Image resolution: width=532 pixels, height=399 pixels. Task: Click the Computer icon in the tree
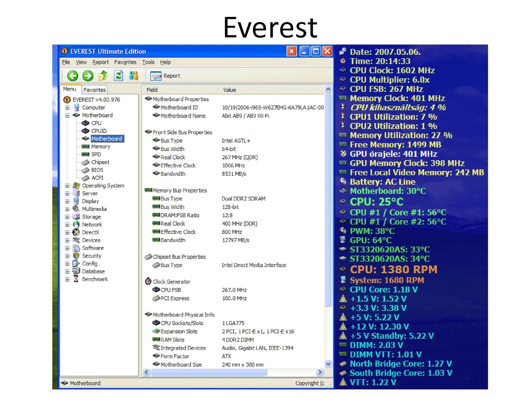click(76, 107)
